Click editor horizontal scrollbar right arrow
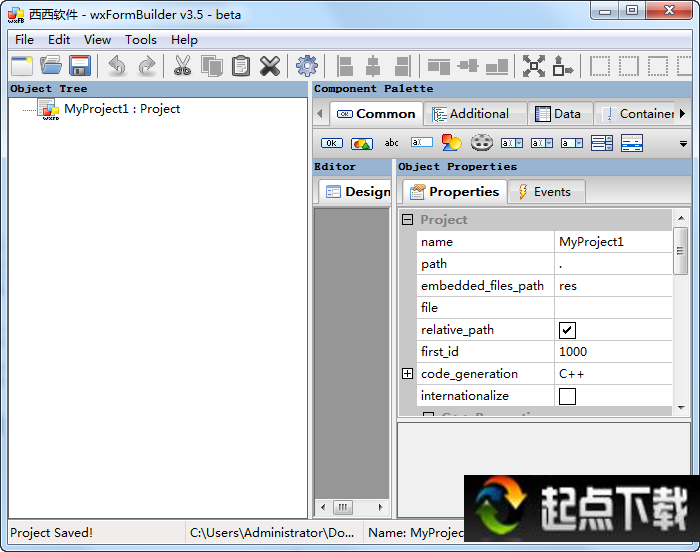The width and height of the screenshot is (700, 552). click(380, 507)
